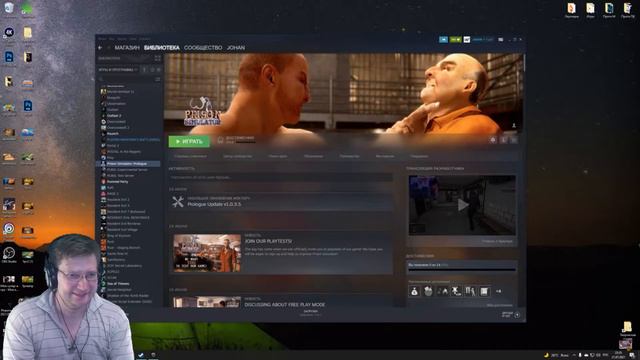Open advanced filter icon beside search field
The width and height of the screenshot is (640, 360).
(158, 79)
